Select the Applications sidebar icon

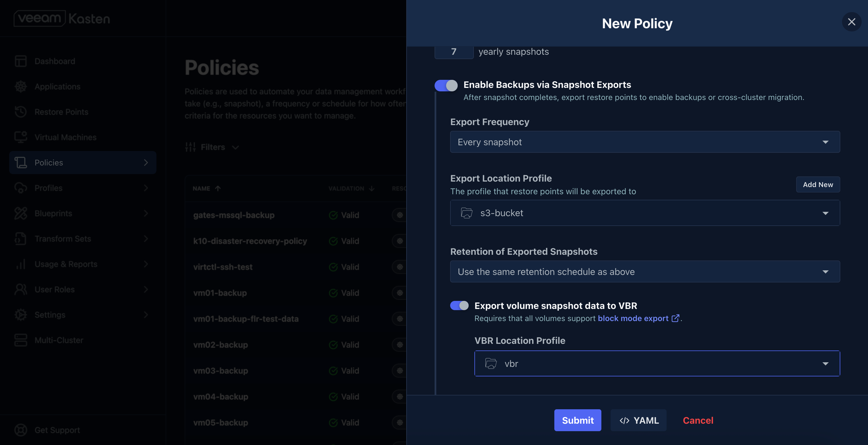pos(21,86)
